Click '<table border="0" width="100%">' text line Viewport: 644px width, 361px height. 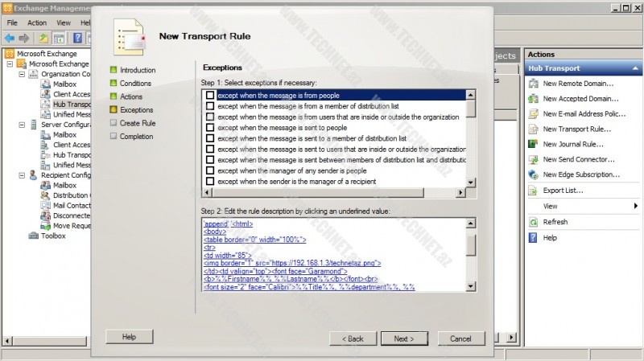click(x=254, y=240)
